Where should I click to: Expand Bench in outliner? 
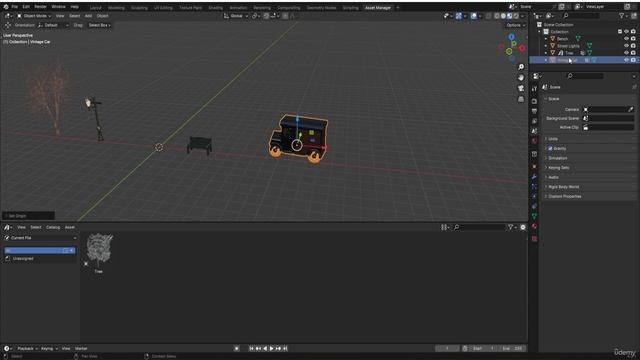pyautogui.click(x=546, y=39)
